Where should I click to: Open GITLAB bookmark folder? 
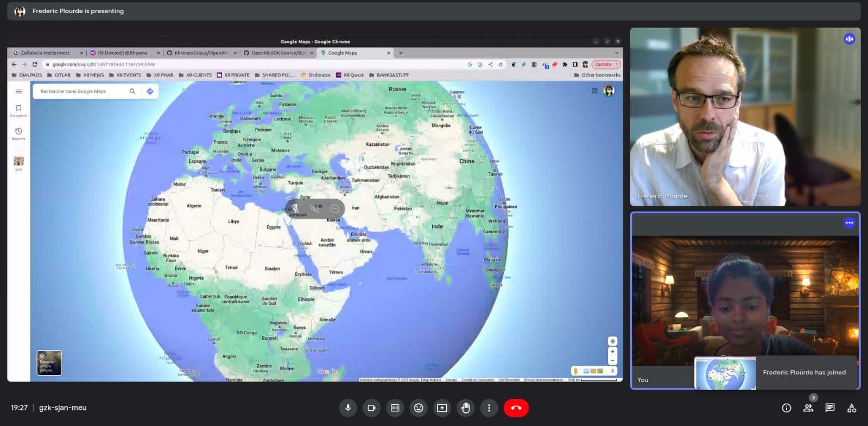59,75
